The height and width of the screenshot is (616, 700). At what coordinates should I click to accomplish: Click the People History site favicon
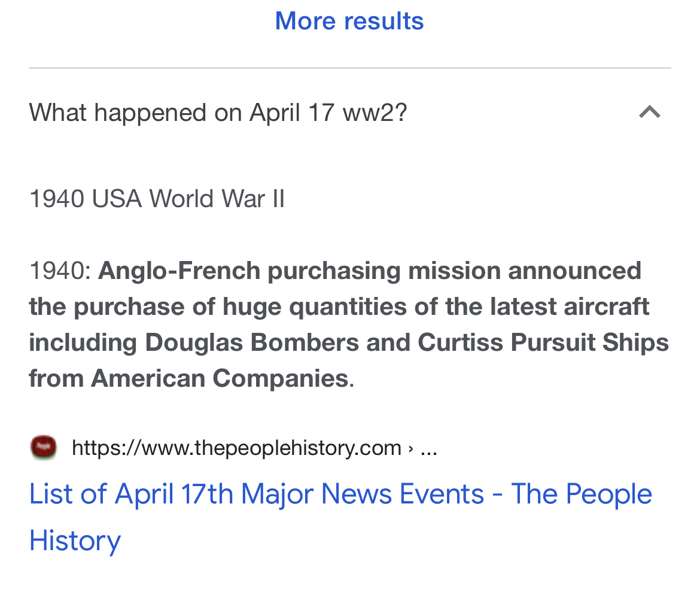[x=44, y=448]
